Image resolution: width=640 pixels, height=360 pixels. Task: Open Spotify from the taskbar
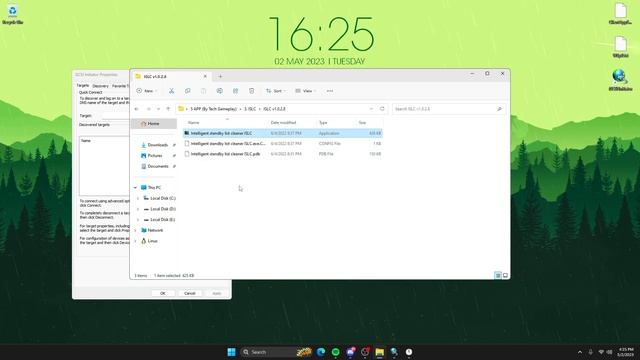(x=336, y=352)
